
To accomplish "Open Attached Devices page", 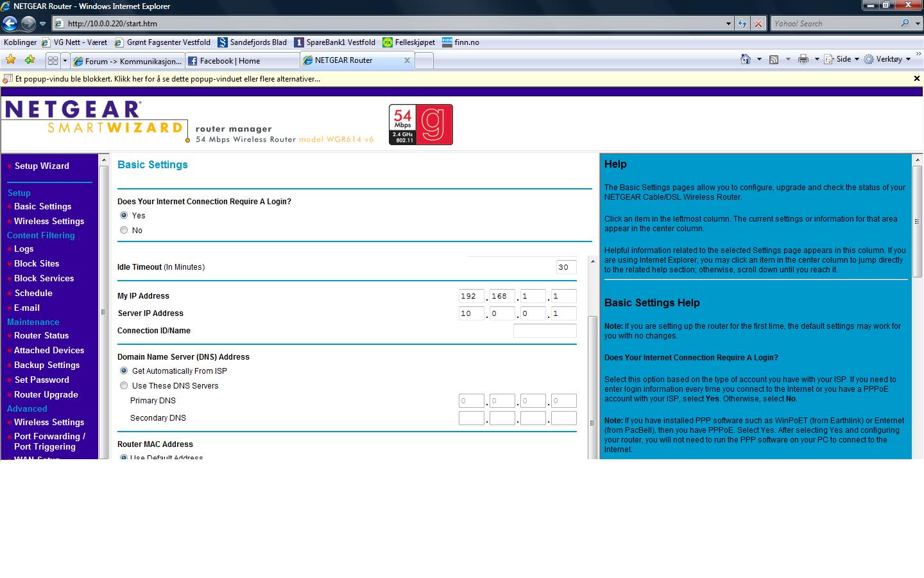I will [49, 350].
